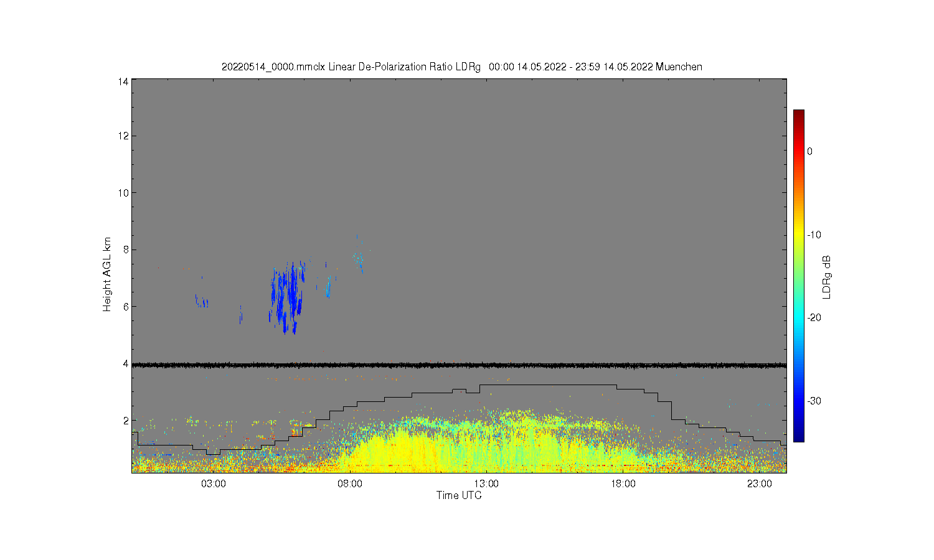Click the Time UTC axis title
This screenshot has height=560, width=934.
(459, 496)
